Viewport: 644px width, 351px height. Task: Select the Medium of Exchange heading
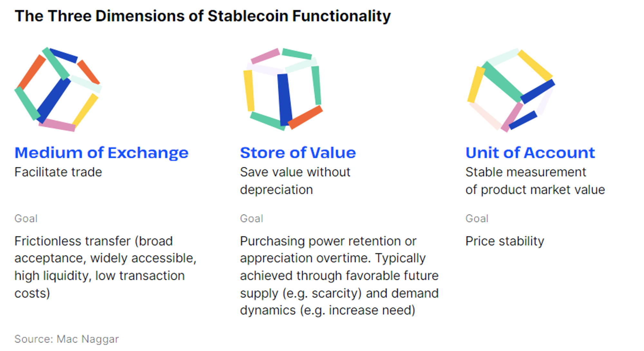101,153
